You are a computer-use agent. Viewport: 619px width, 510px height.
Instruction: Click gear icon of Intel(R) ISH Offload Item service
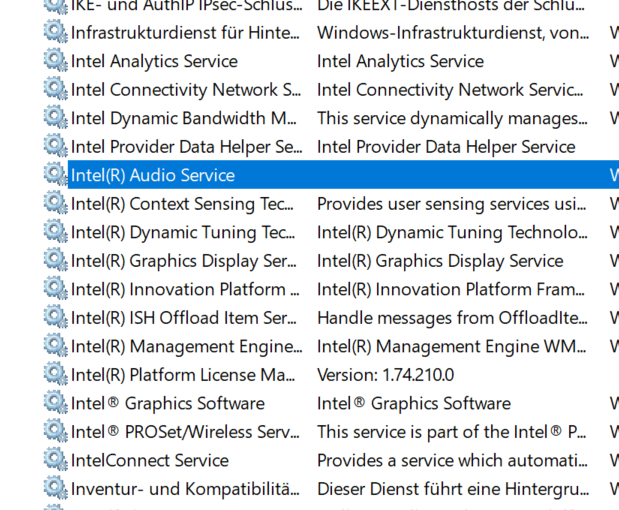tap(55, 318)
